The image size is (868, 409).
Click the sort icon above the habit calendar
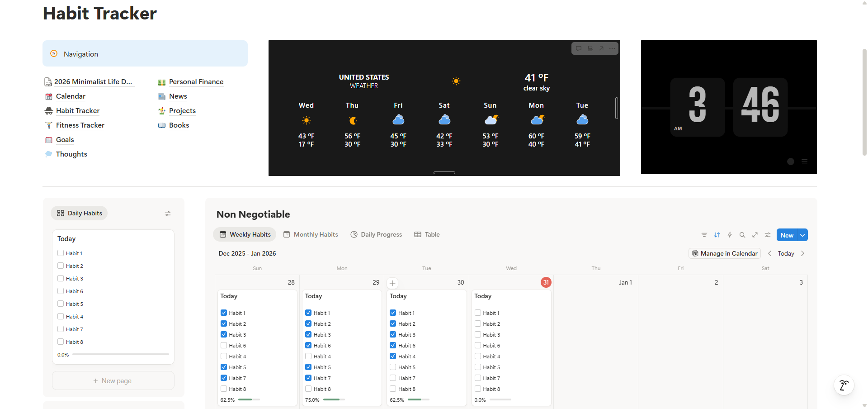tap(717, 235)
